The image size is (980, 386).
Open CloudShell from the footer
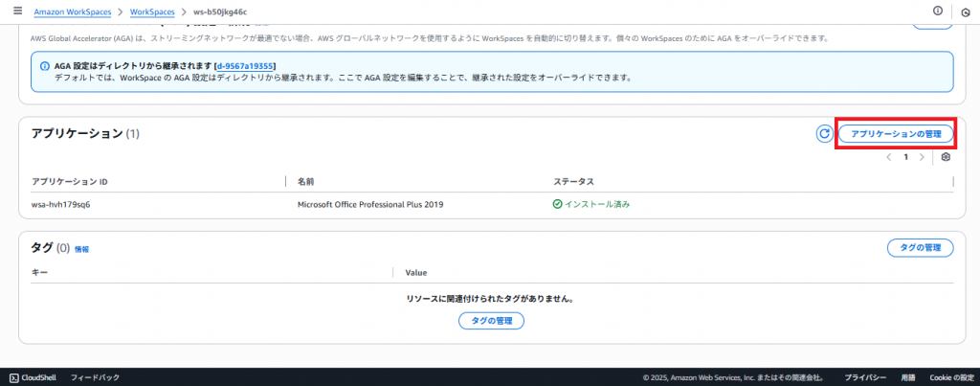[34, 377]
